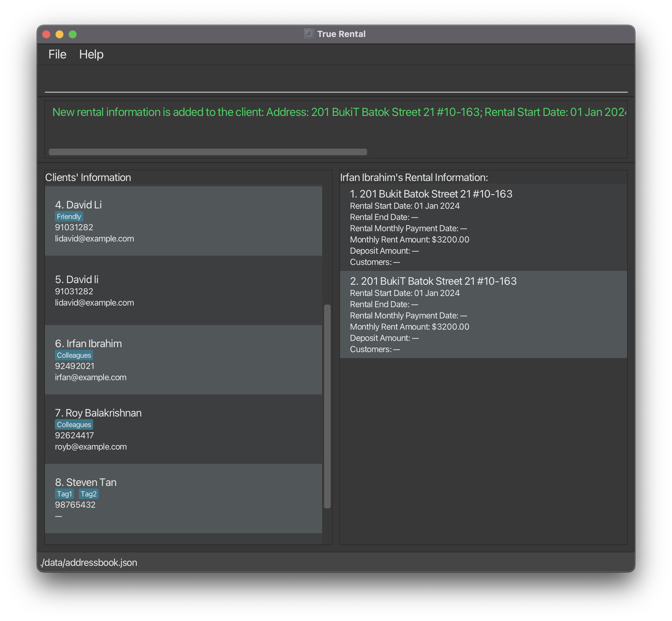Select client Steven Tan

point(184,498)
